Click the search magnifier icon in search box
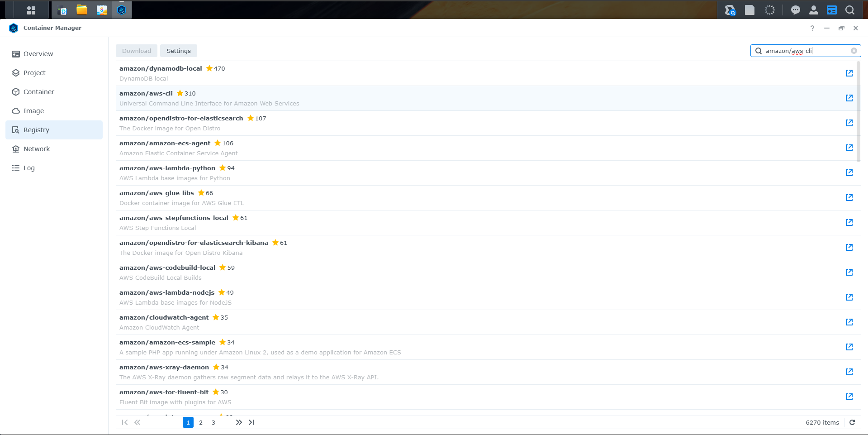This screenshot has width=868, height=435. (759, 51)
